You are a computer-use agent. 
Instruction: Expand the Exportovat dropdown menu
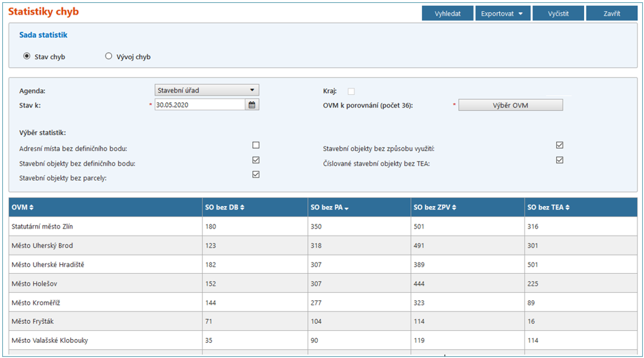[x=503, y=14]
